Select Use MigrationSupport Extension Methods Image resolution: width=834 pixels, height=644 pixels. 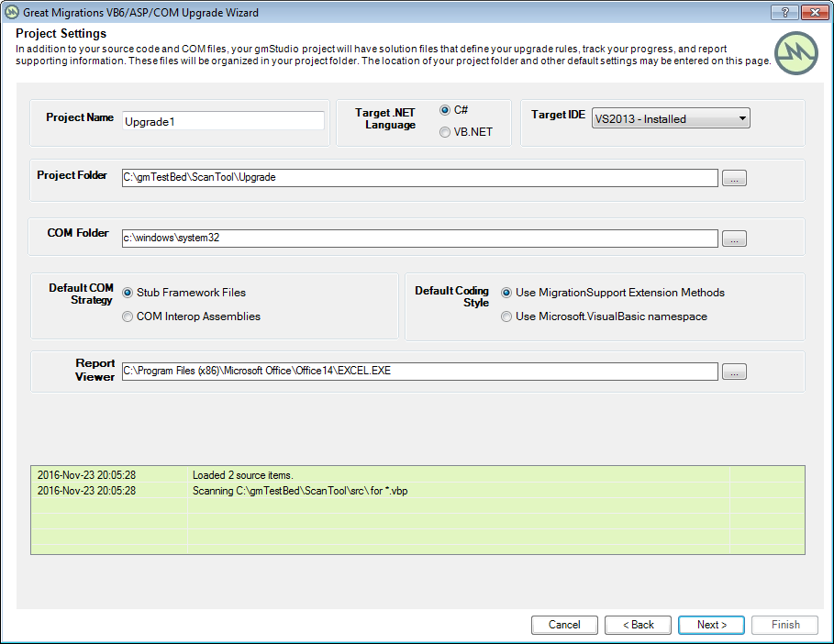(x=506, y=293)
